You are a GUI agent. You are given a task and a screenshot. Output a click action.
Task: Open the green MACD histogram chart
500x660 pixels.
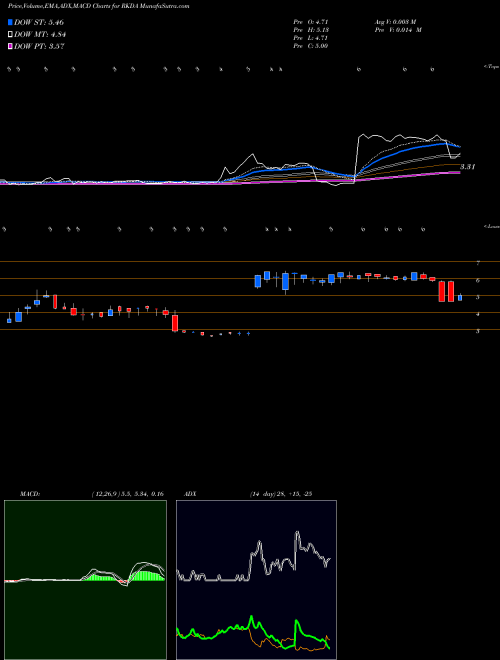pos(85,580)
